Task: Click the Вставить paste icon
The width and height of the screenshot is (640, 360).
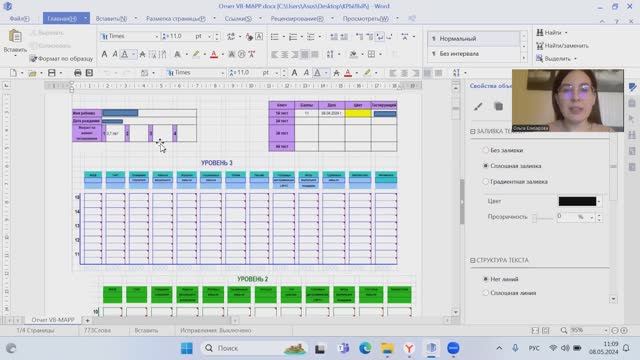Action: [15, 37]
